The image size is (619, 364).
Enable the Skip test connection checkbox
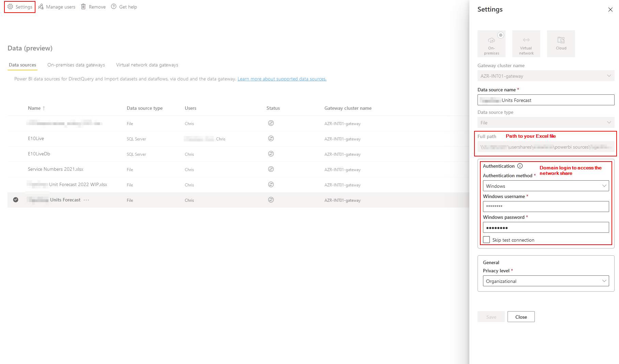click(486, 240)
